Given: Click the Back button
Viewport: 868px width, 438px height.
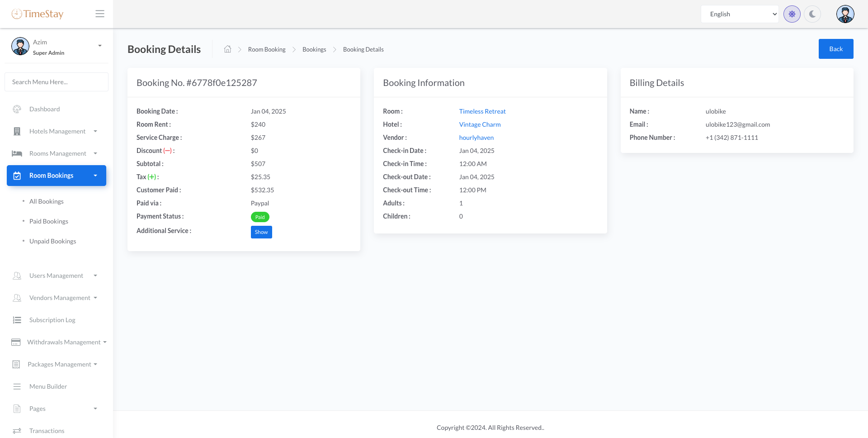Looking at the screenshot, I should point(836,48).
